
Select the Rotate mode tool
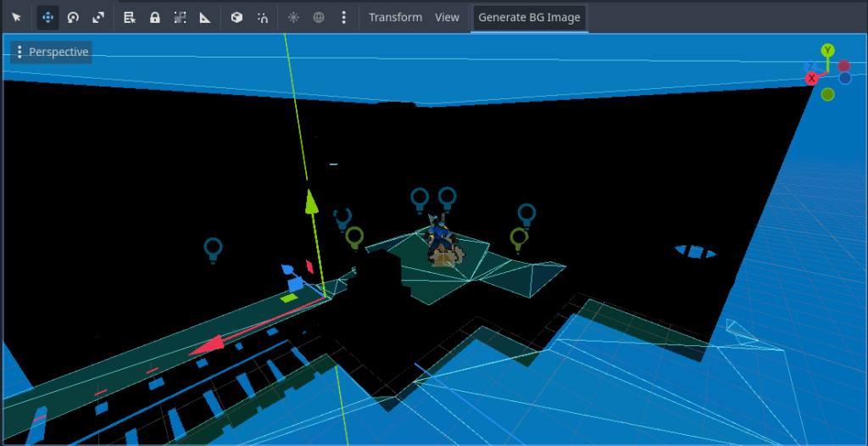[73, 17]
